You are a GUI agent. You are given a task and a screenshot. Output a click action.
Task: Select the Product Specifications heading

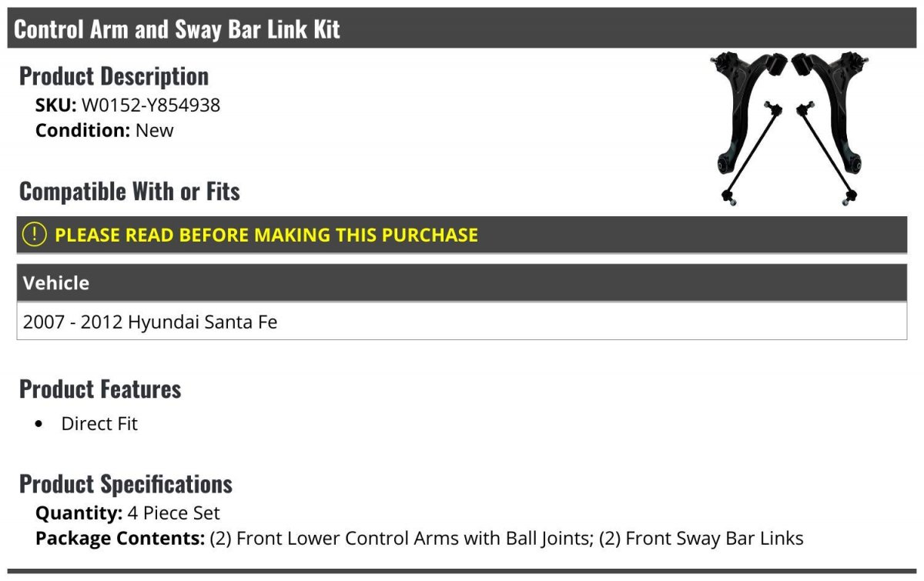tap(126, 484)
